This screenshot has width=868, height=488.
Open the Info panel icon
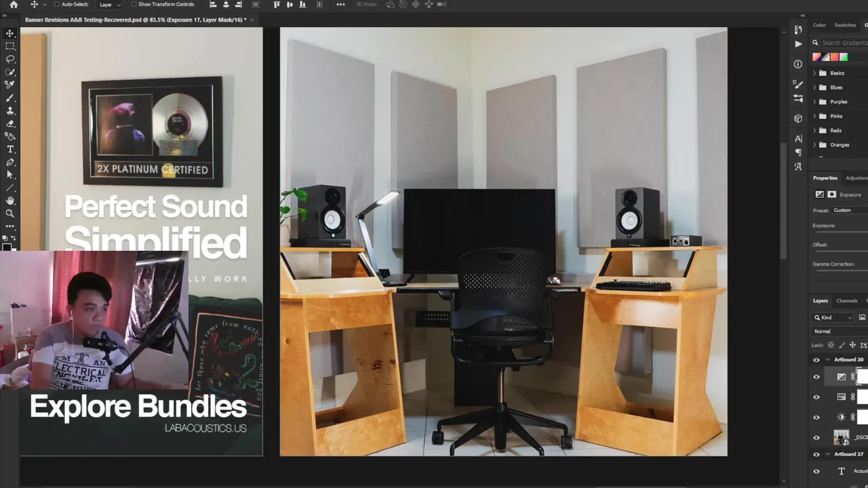click(798, 64)
